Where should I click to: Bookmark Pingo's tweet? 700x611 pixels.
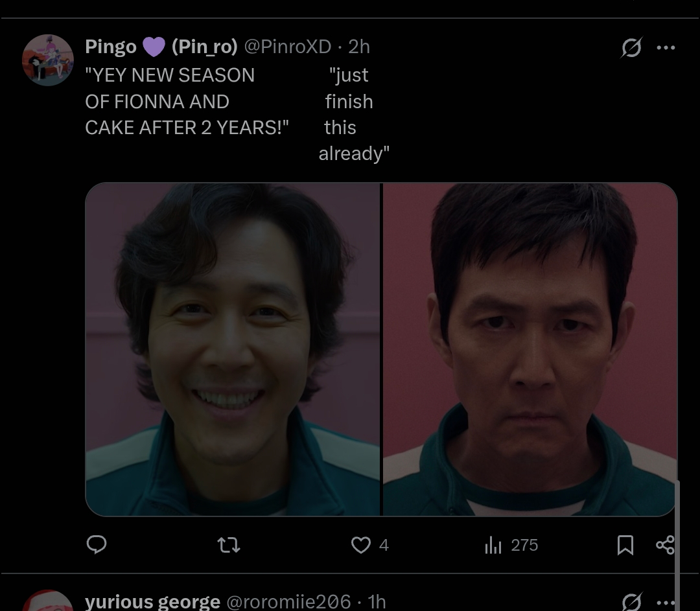625,545
